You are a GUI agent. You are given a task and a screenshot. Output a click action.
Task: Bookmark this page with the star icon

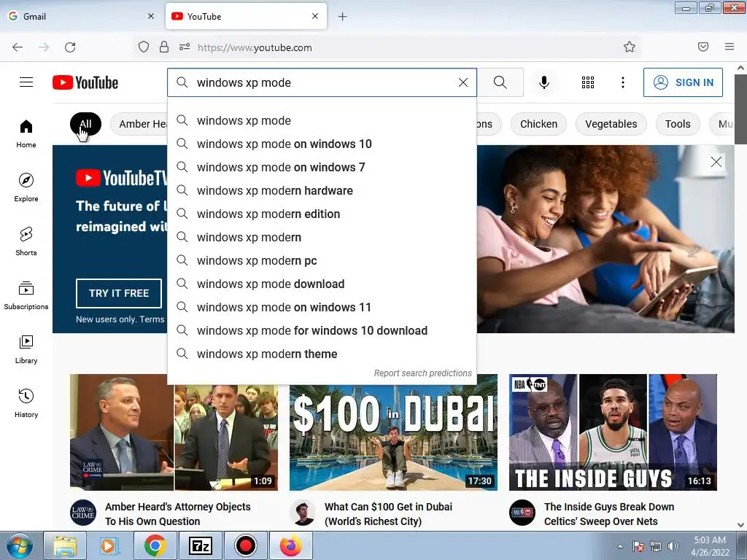(630, 47)
